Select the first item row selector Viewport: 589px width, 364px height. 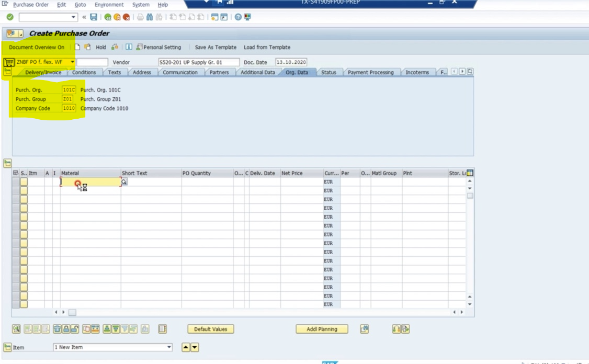(16, 182)
